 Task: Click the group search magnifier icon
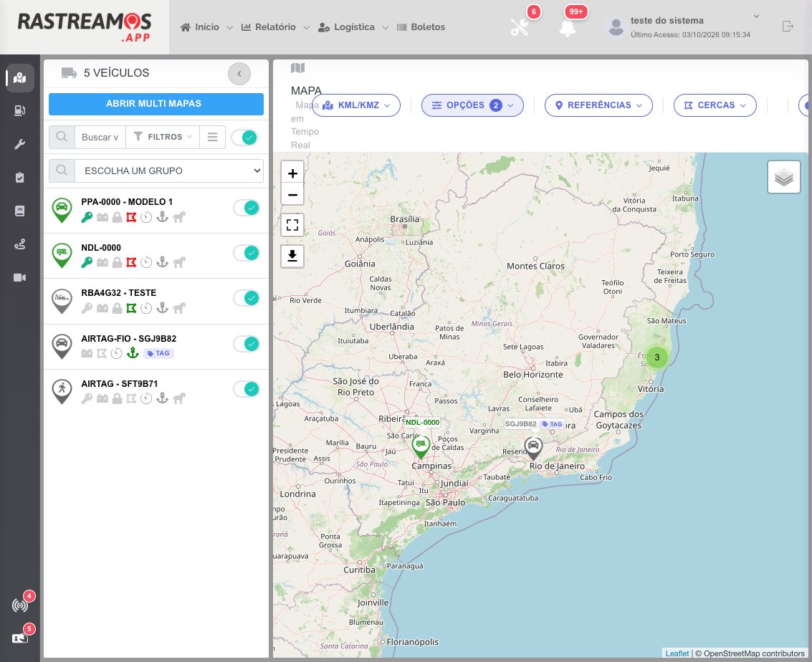62,171
